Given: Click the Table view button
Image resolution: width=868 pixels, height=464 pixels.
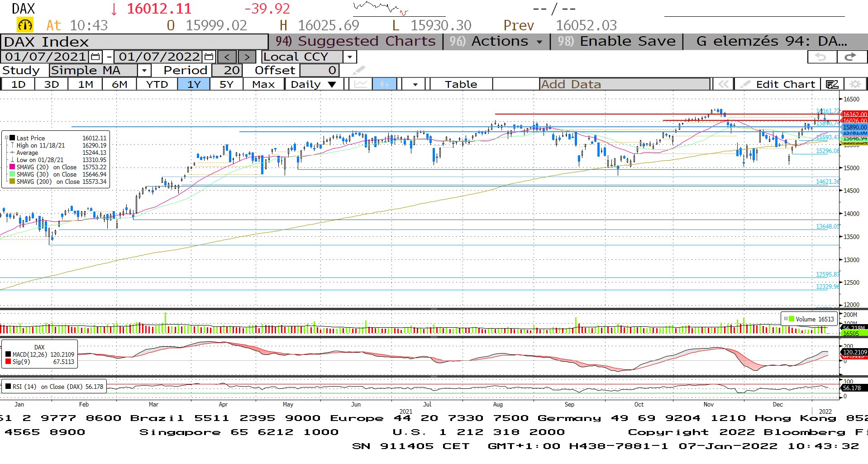Looking at the screenshot, I should click(x=461, y=84).
